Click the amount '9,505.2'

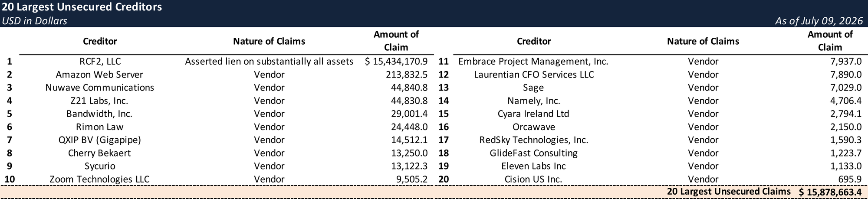coord(412,179)
